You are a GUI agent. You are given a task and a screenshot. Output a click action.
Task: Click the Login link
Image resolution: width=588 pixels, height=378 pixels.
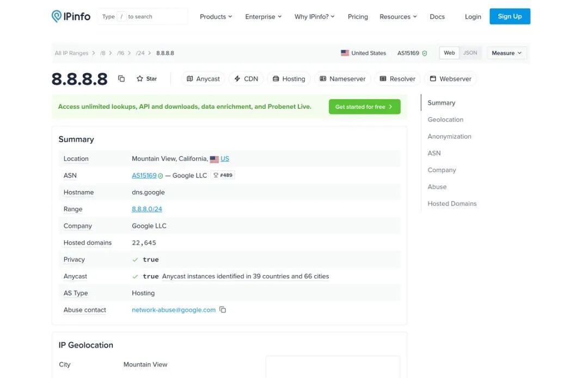coord(473,16)
